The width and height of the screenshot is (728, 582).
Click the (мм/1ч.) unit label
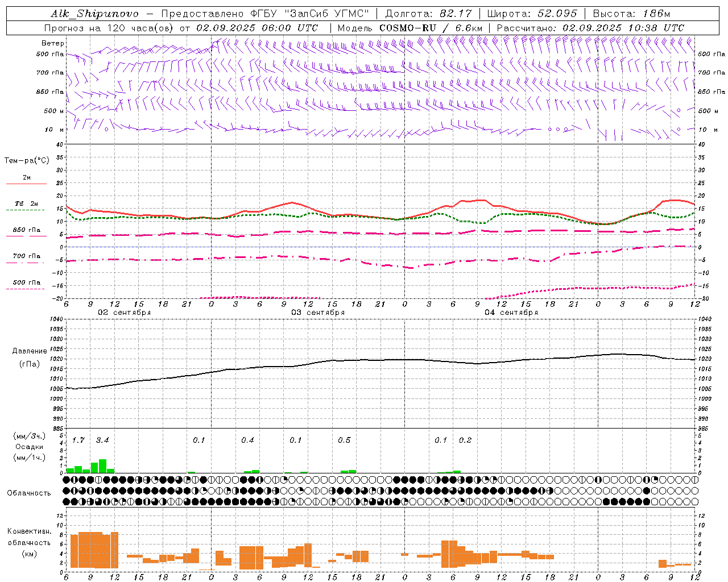[29, 458]
